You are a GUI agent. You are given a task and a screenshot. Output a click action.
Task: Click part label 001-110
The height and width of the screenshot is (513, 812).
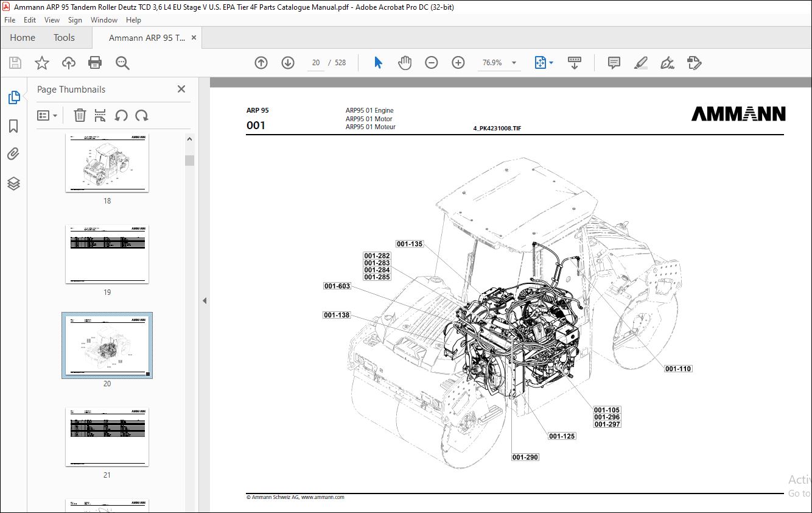click(x=678, y=369)
